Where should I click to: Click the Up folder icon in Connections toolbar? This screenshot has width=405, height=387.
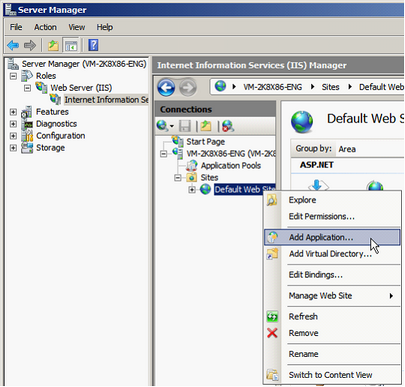click(x=206, y=126)
